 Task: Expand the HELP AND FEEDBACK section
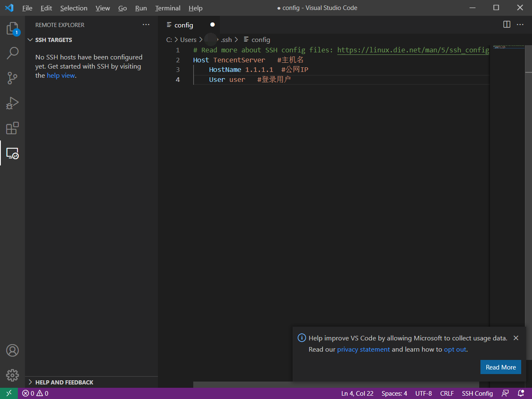[91, 382]
